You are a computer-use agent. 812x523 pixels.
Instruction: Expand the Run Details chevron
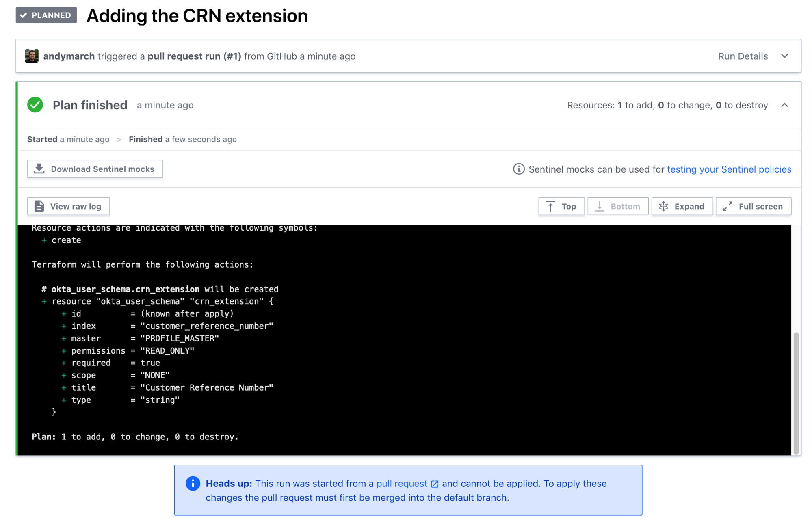[x=784, y=56]
